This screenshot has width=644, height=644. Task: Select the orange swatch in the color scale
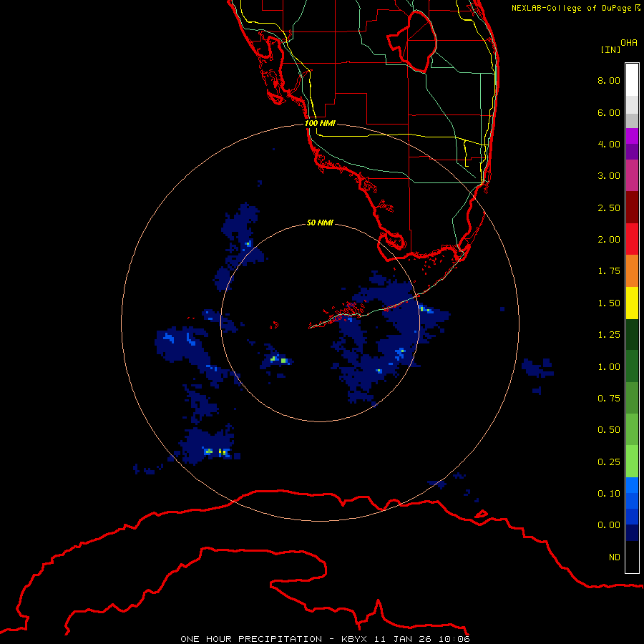click(x=632, y=271)
